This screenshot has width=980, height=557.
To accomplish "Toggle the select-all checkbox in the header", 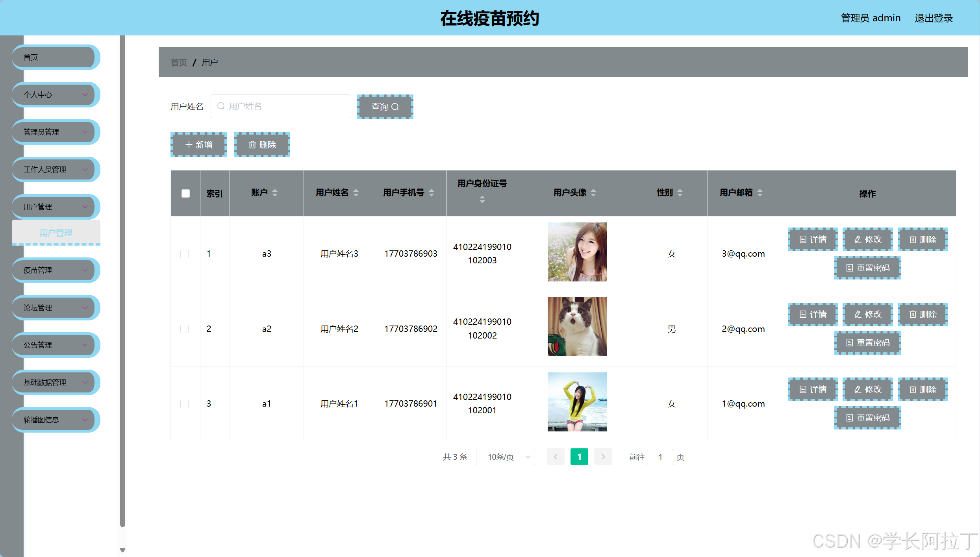I will click(x=185, y=193).
